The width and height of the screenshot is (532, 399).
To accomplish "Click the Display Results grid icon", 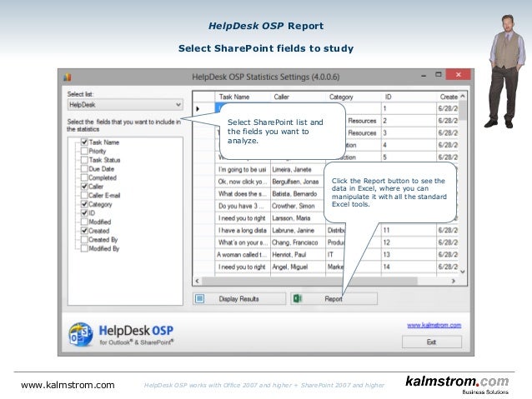I will click(x=200, y=299).
